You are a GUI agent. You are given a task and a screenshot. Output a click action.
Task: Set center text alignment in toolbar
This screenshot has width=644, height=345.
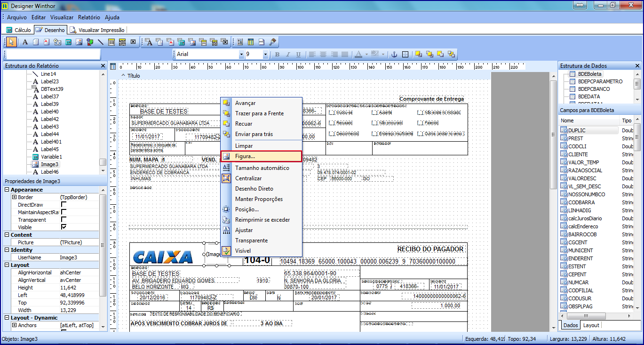coord(323,54)
